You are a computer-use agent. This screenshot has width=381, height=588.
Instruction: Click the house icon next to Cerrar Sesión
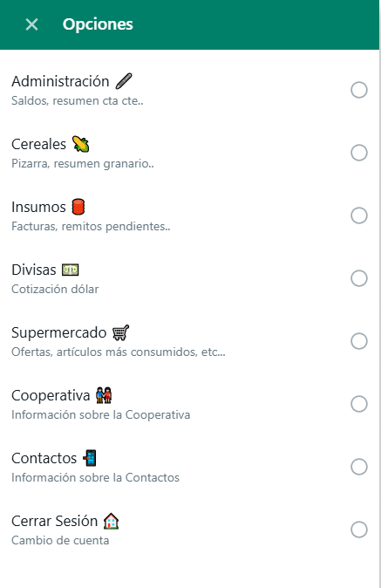pyautogui.click(x=111, y=521)
